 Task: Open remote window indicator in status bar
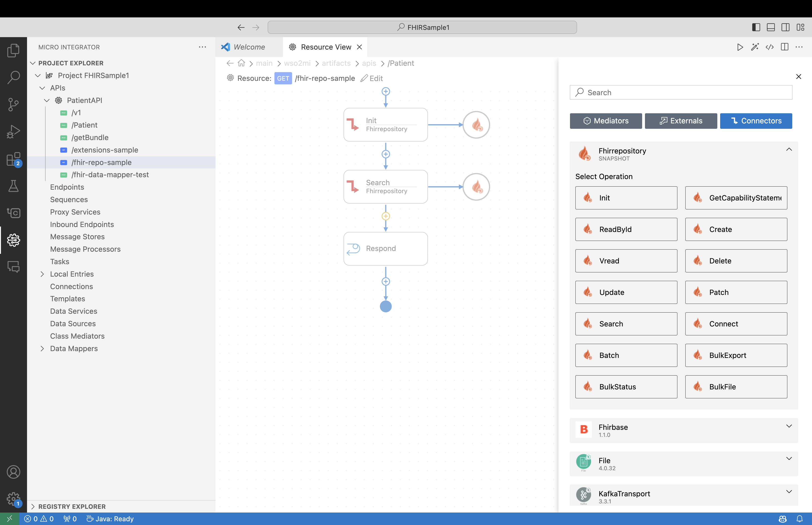point(9,518)
